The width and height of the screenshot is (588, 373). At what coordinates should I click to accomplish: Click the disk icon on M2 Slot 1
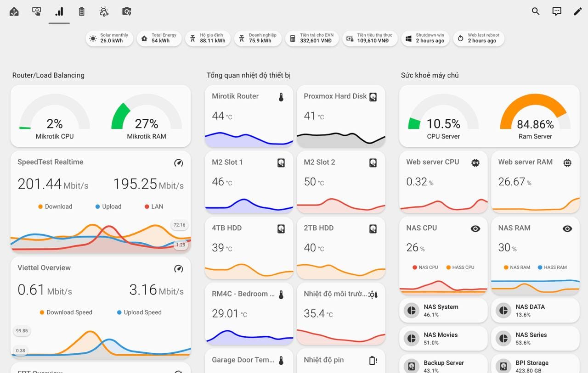pos(281,163)
